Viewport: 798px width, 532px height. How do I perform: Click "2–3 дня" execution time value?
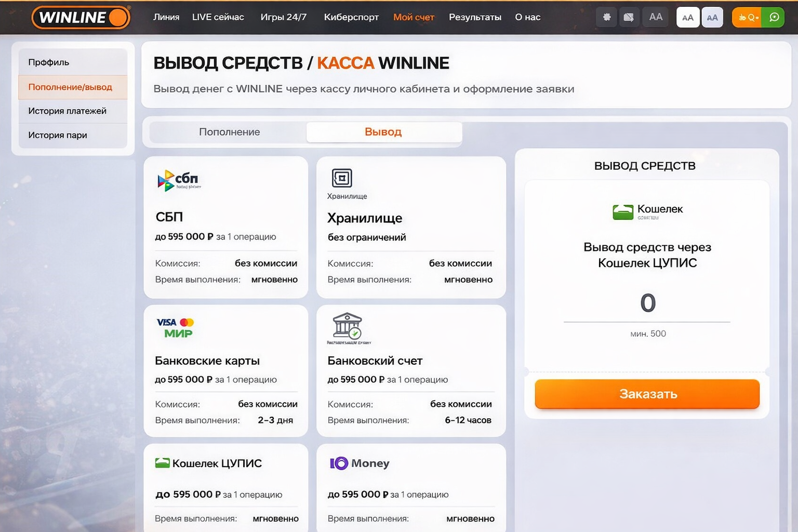[x=275, y=420]
